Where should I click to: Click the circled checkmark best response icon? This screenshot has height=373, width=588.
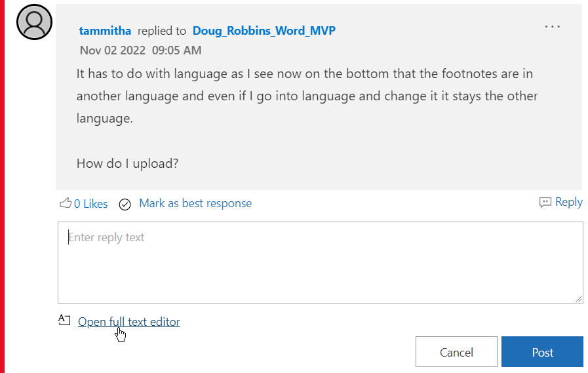click(125, 204)
